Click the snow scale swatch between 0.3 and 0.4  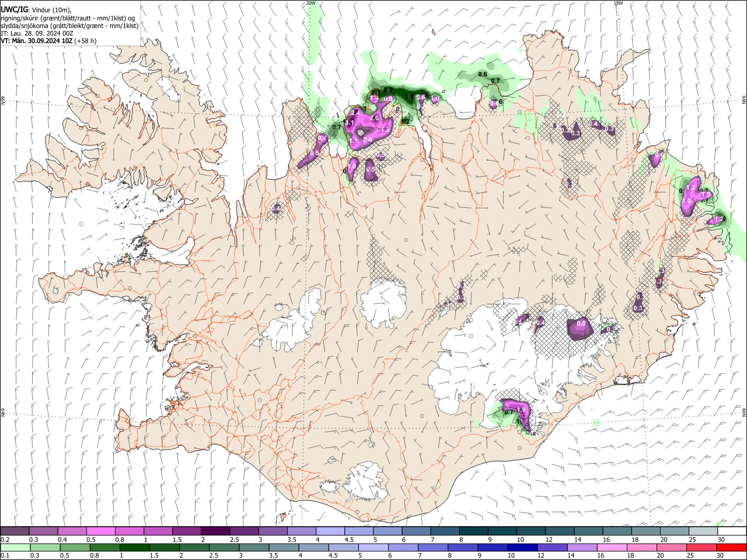tap(43, 531)
